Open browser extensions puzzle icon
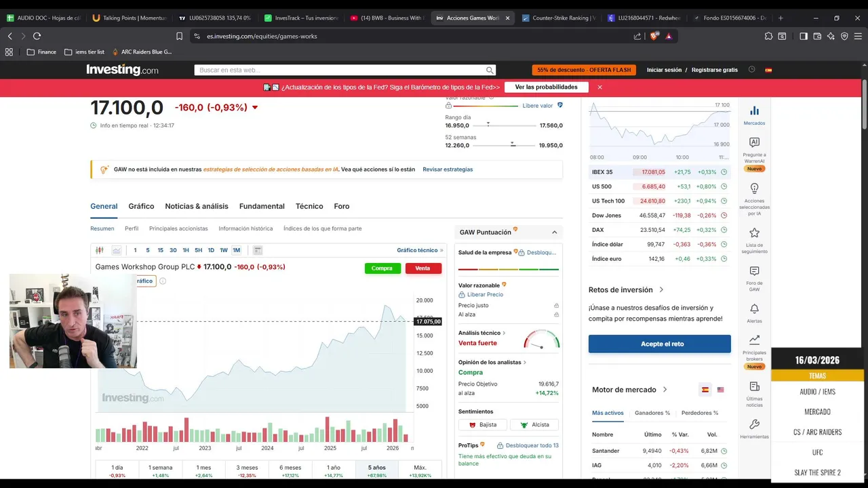868x488 pixels. [768, 36]
